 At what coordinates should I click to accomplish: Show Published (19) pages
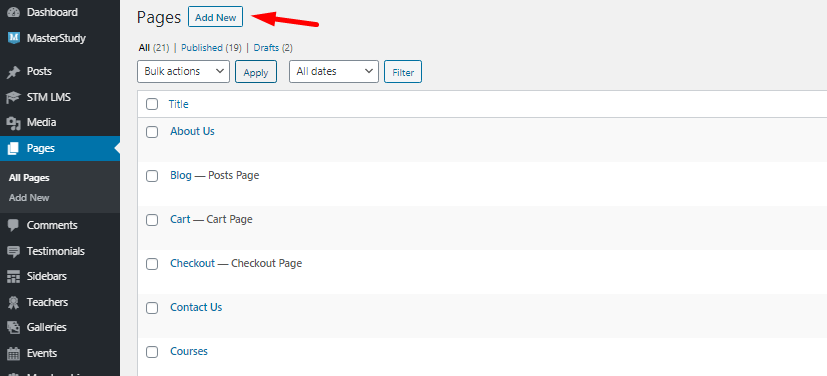[211, 47]
